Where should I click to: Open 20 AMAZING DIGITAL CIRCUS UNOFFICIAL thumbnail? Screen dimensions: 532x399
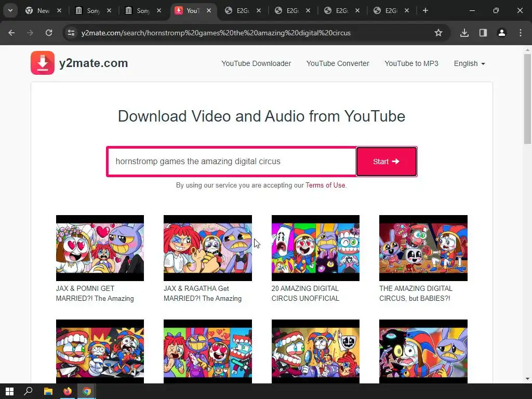coord(315,248)
